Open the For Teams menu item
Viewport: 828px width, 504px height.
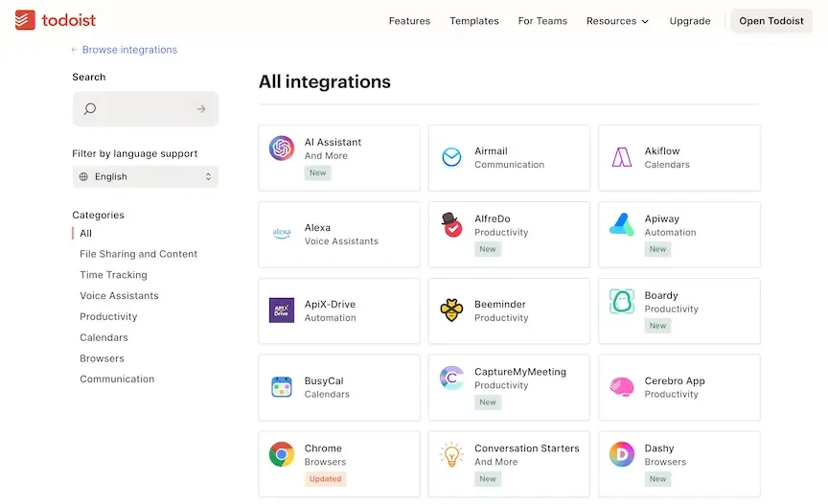(x=542, y=21)
